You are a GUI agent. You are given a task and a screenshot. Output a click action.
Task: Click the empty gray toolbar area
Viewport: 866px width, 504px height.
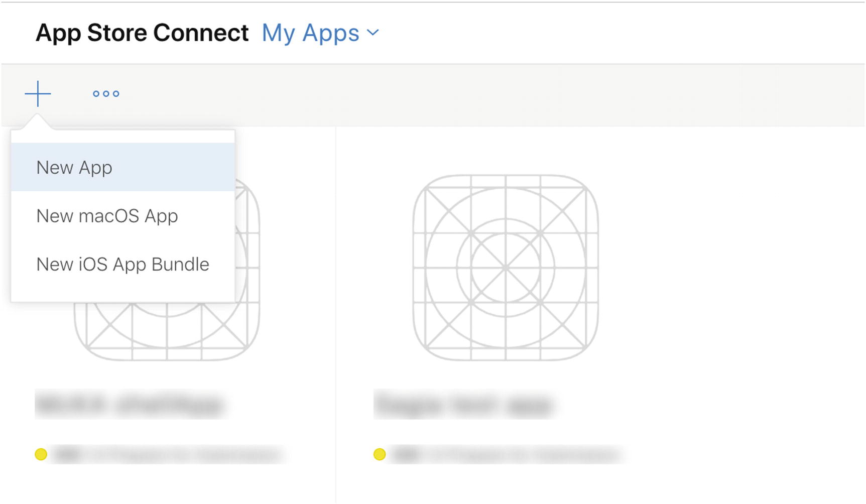[452, 94]
